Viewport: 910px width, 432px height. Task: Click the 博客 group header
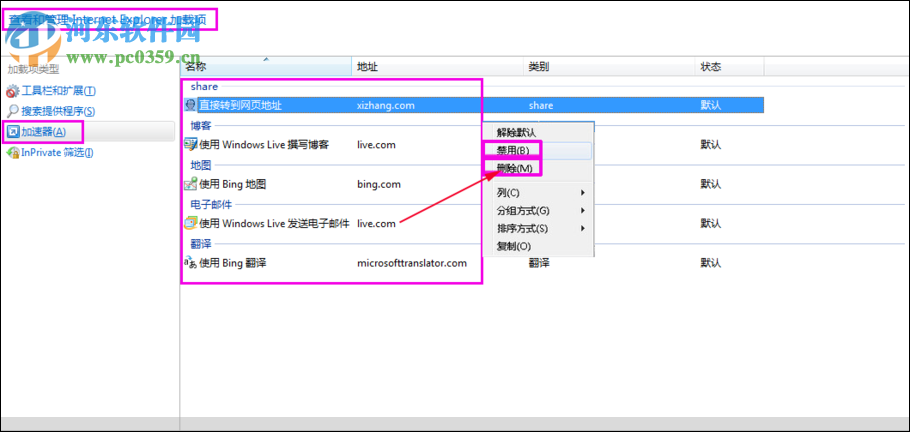click(x=201, y=125)
